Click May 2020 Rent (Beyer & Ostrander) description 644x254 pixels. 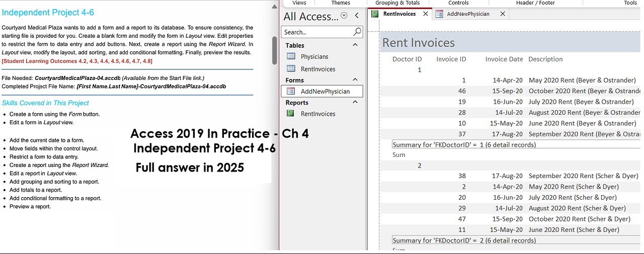pos(582,80)
